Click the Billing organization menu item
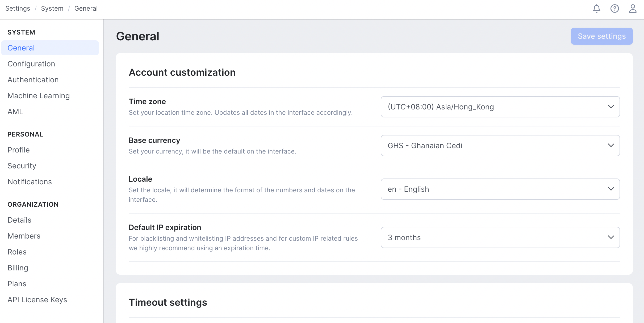Screen dimensions: 644x323 click(x=17, y=267)
